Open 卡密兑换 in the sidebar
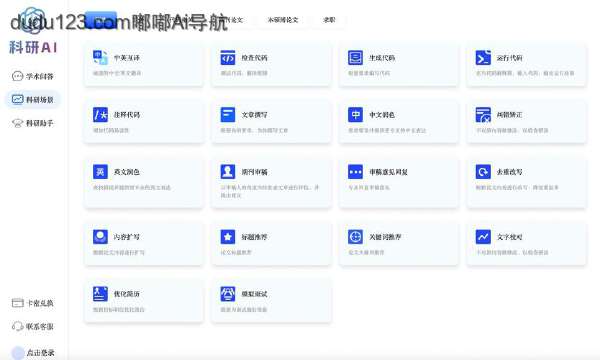Image resolution: width=600 pixels, height=360 pixels. 33,303
